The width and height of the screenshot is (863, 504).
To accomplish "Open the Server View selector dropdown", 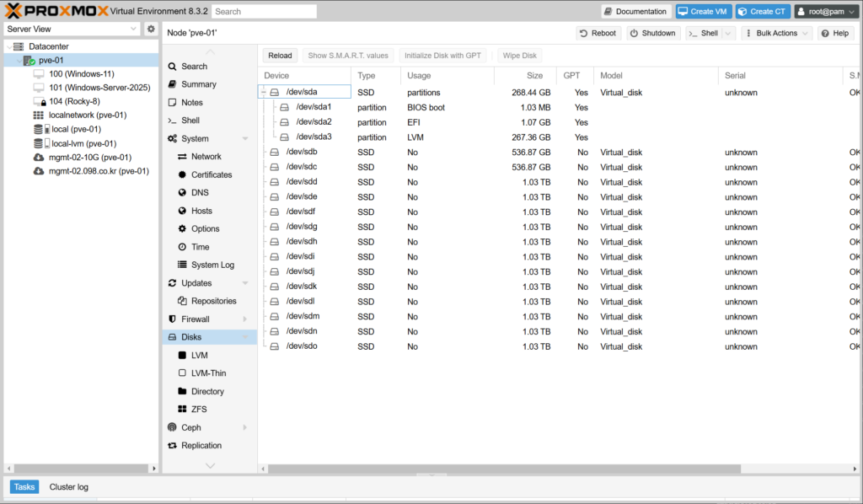I will point(133,29).
